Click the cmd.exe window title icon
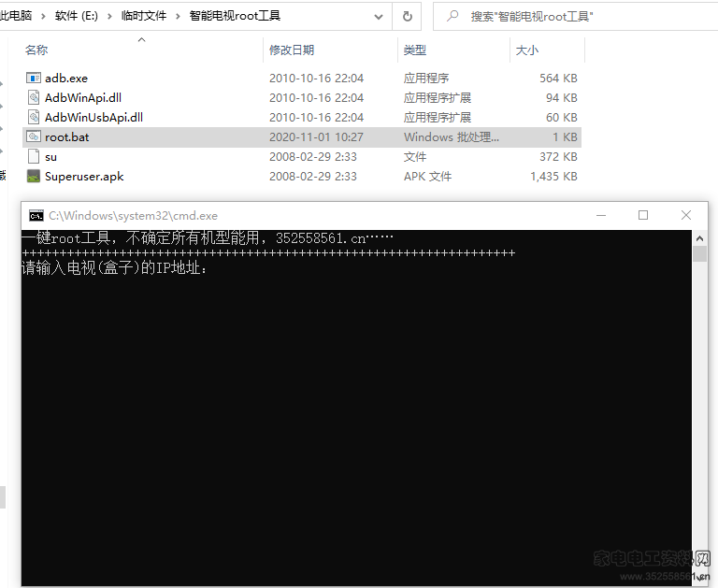Screen dimensions: 718x588 [x=36, y=216]
